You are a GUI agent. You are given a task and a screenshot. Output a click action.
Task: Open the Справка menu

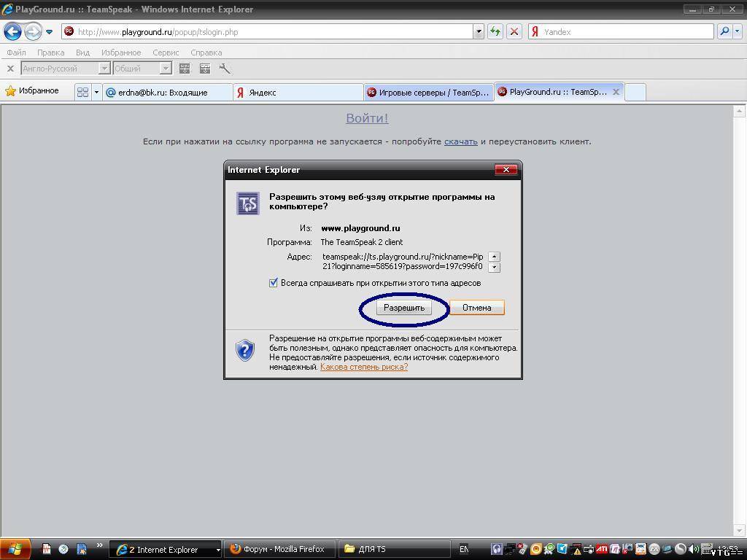(x=206, y=52)
